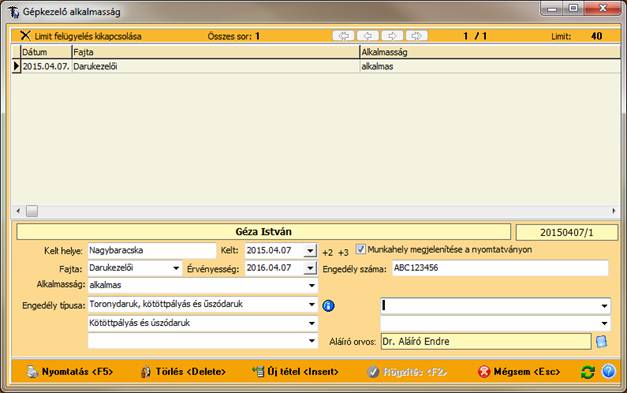The image size is (627, 393).
Task: Click Nyomtatás <F5> button
Action: coord(70,371)
